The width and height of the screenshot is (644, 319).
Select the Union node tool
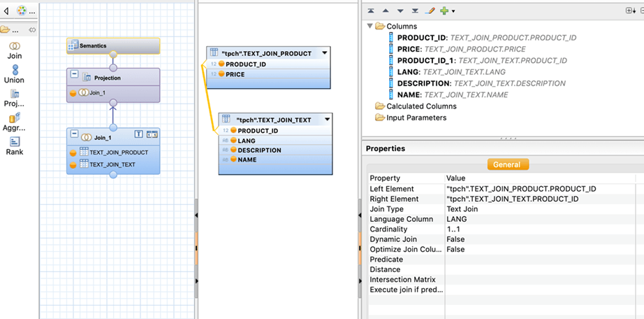tap(14, 73)
